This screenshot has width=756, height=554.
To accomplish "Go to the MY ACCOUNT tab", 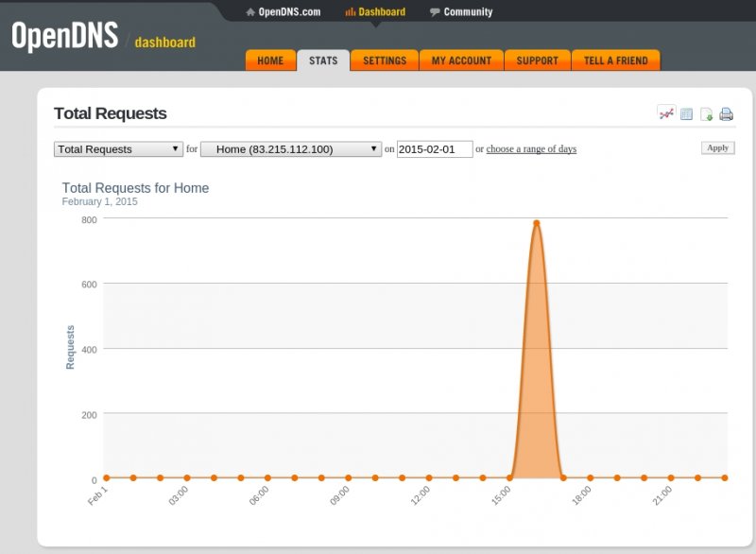I will pos(461,61).
